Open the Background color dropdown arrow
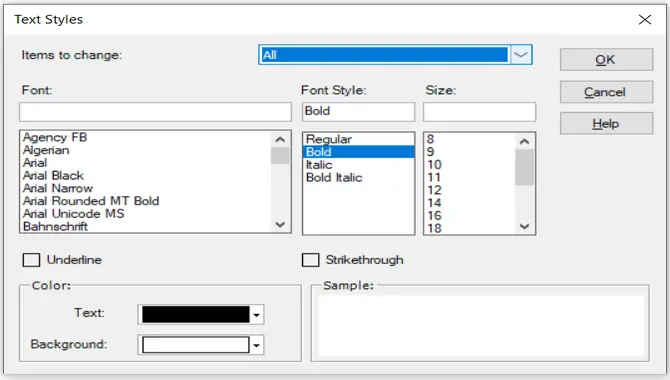 tap(256, 345)
